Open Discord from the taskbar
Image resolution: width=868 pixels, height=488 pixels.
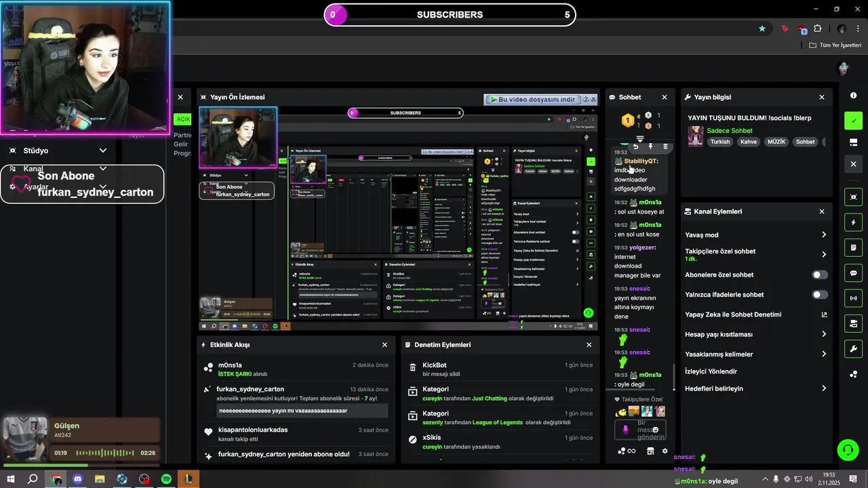(77, 479)
